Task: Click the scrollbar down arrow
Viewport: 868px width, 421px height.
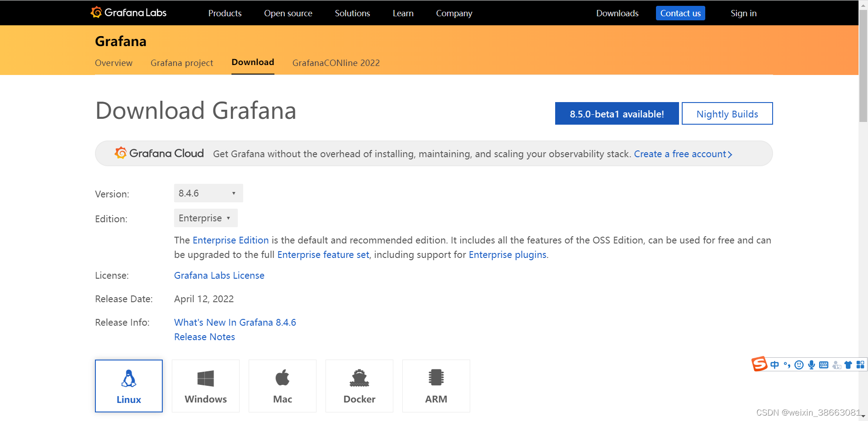Action: coord(863,416)
